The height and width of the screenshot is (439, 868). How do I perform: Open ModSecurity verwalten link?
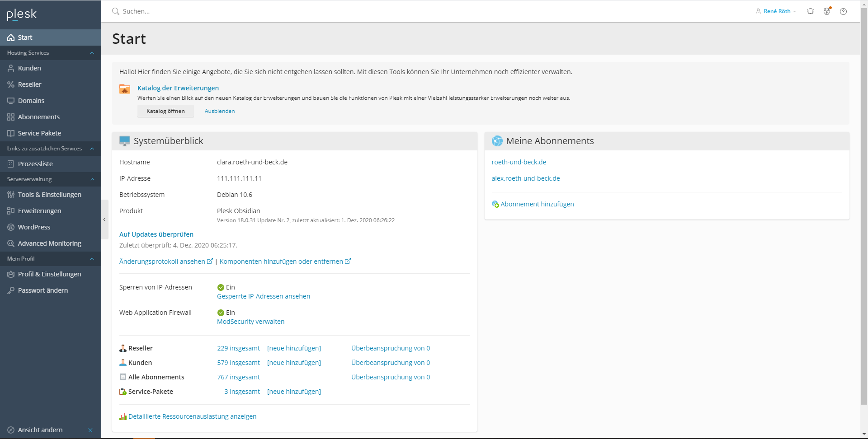tap(250, 321)
